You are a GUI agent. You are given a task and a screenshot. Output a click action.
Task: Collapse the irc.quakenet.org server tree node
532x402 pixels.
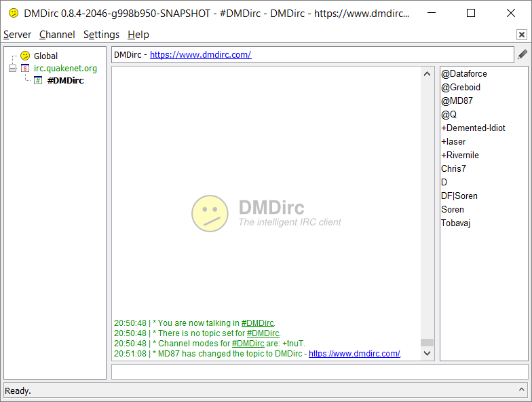pyautogui.click(x=12, y=69)
